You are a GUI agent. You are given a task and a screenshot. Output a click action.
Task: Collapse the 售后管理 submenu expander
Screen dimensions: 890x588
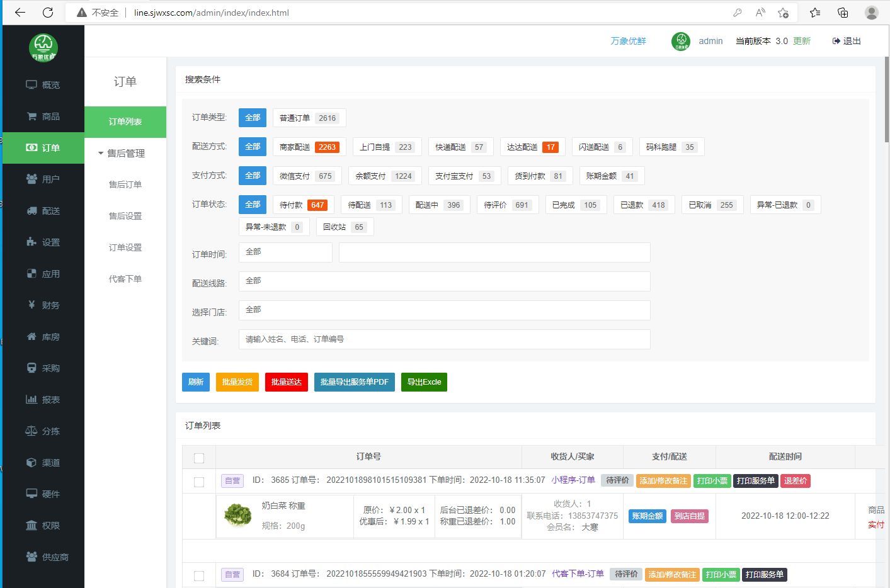[x=101, y=154]
